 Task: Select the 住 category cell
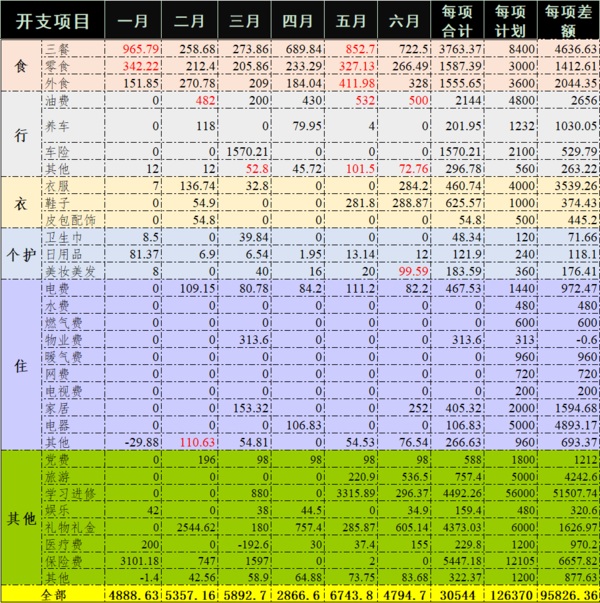tap(21, 365)
